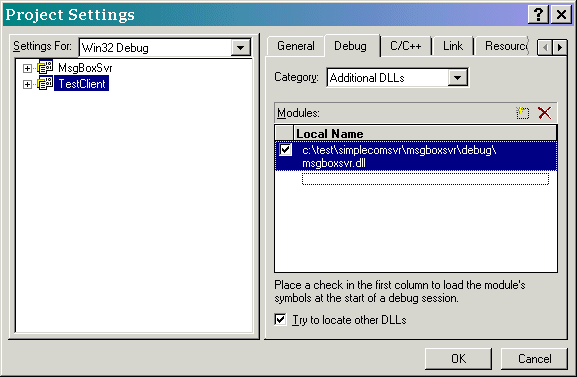Image resolution: width=577 pixels, height=377 pixels.
Task: Open the C/C++ tab
Action: [x=406, y=46]
